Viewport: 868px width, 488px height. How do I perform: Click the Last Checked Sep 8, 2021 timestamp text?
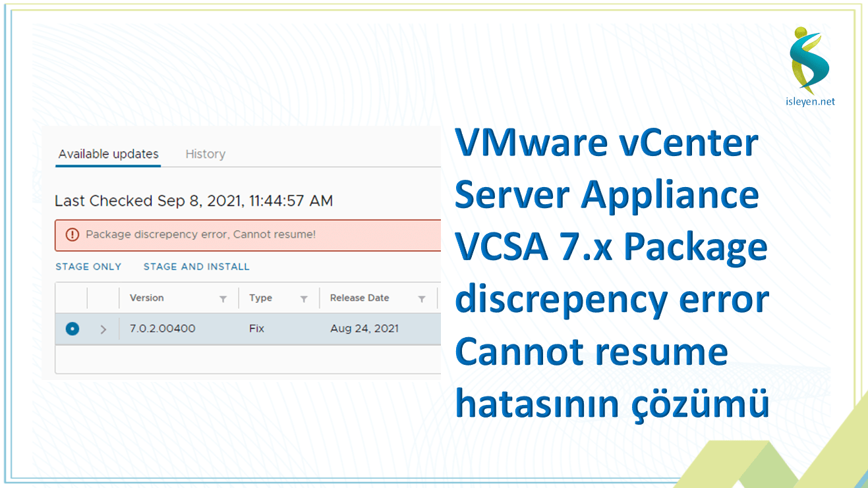pyautogui.click(x=194, y=201)
